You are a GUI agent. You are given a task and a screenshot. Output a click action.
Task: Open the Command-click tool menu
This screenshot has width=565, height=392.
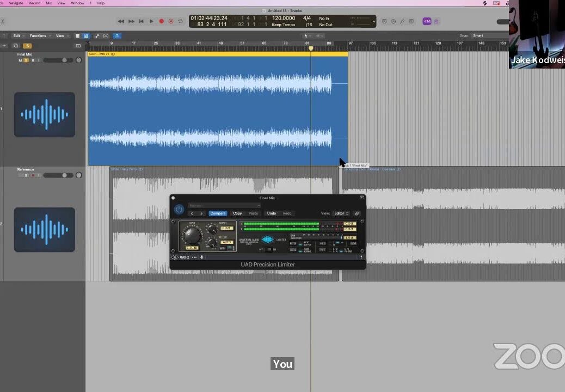[320, 36]
